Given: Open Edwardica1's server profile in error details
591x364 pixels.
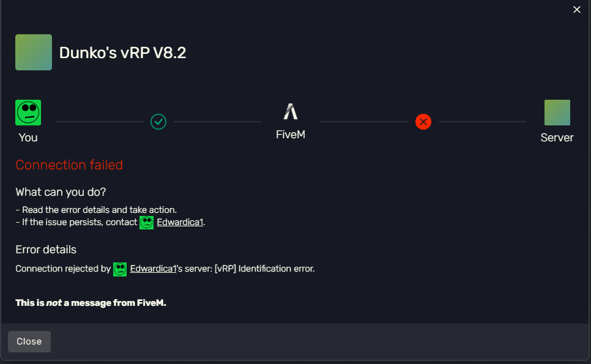Looking at the screenshot, I should click(x=153, y=269).
